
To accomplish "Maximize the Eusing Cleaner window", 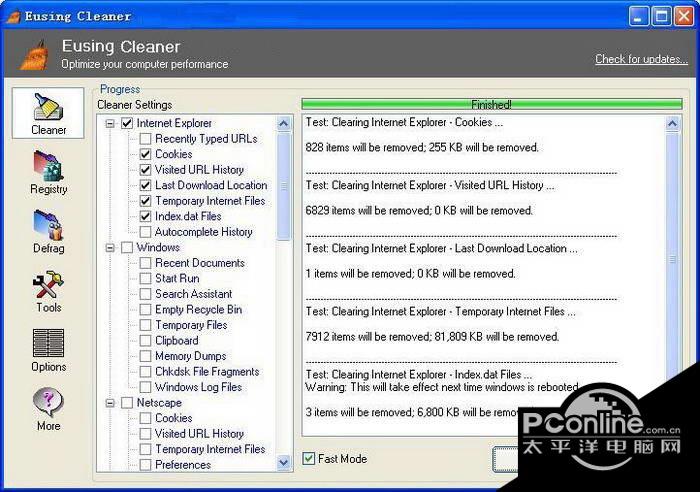I will 661,17.
